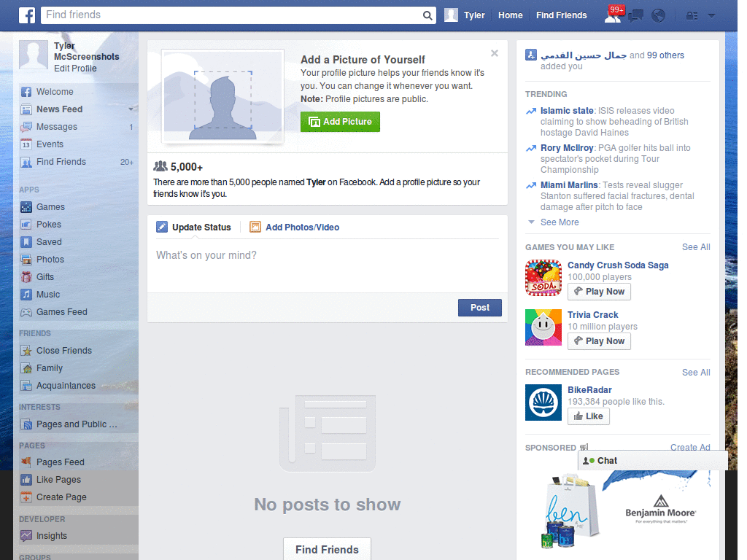Open the messages icon in top bar

click(635, 16)
